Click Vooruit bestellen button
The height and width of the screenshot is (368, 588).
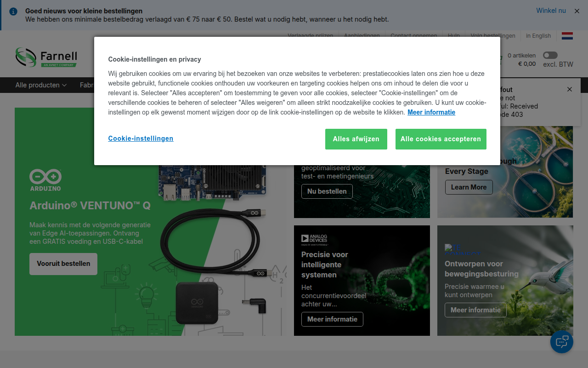point(63,264)
